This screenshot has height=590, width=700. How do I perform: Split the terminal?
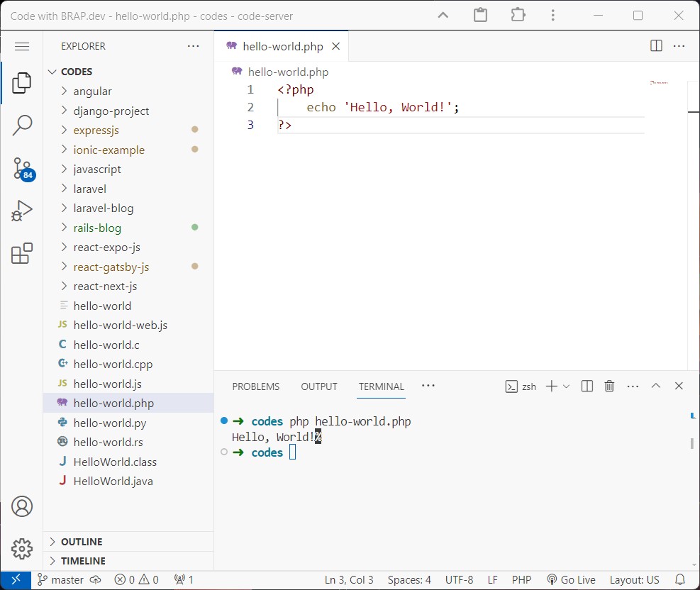point(586,386)
